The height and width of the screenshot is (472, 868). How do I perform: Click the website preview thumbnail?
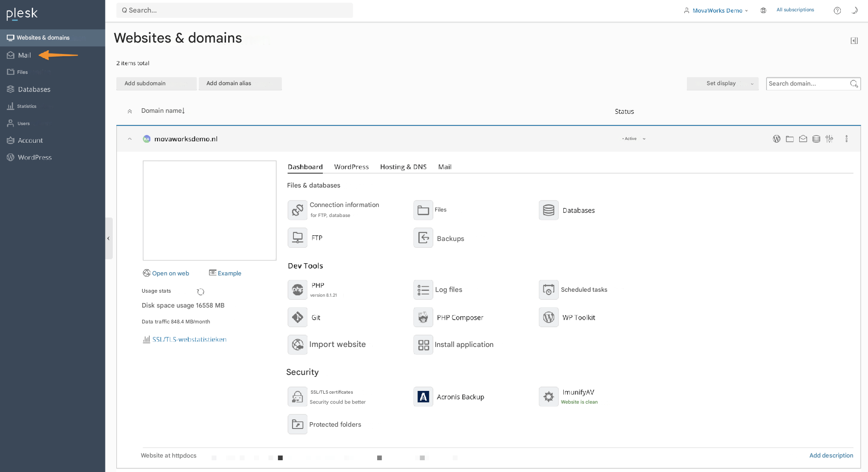tap(210, 211)
